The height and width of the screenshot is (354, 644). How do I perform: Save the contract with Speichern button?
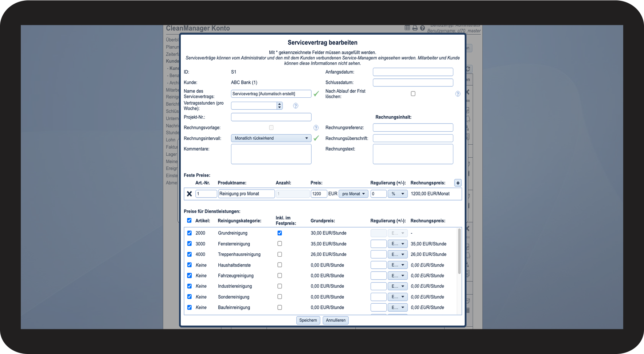(308, 320)
